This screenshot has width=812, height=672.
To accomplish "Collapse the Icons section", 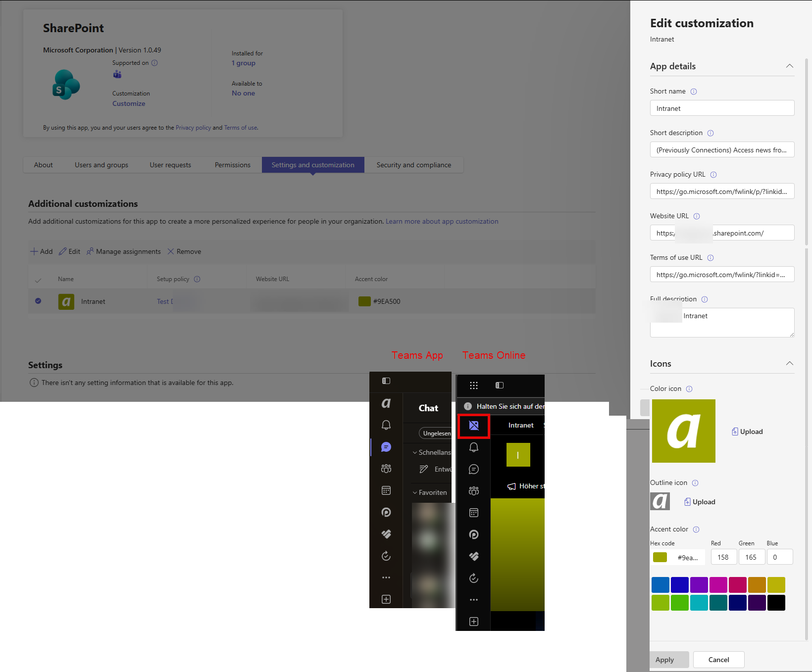I will pos(790,364).
